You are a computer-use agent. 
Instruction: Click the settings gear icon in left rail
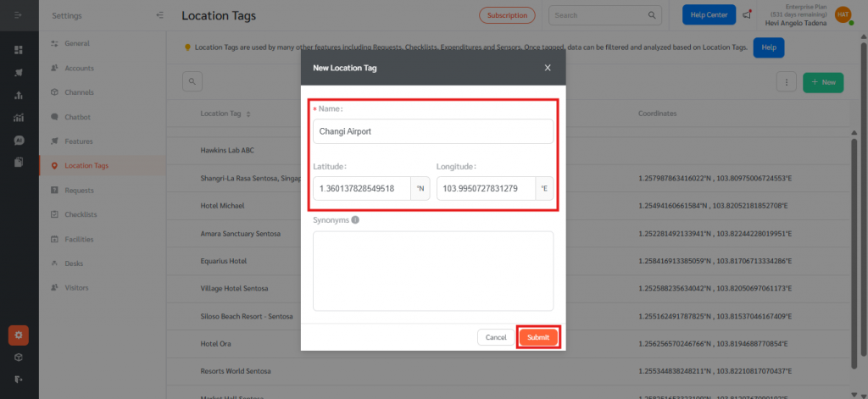19,335
